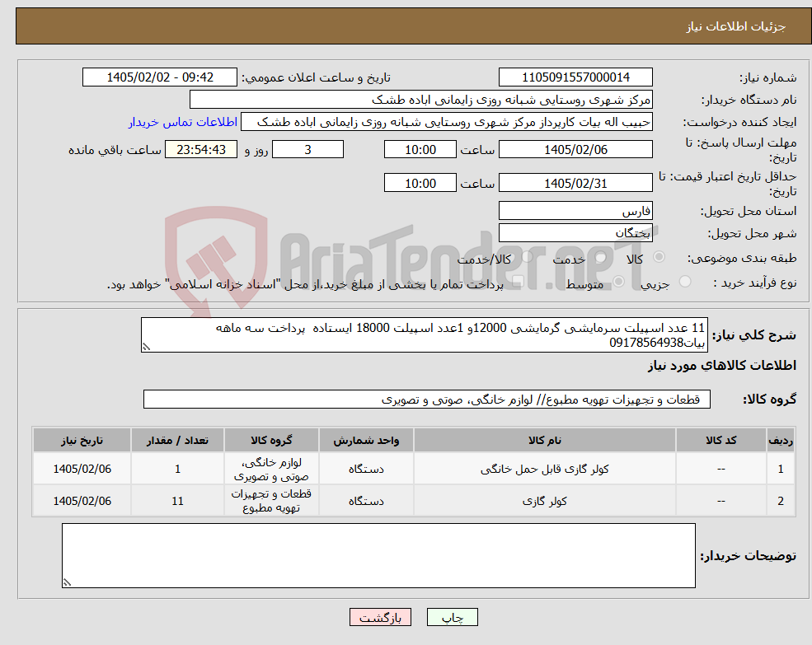812x645 pixels.
Task: Select the خدمت radio button
Action: tap(600, 257)
